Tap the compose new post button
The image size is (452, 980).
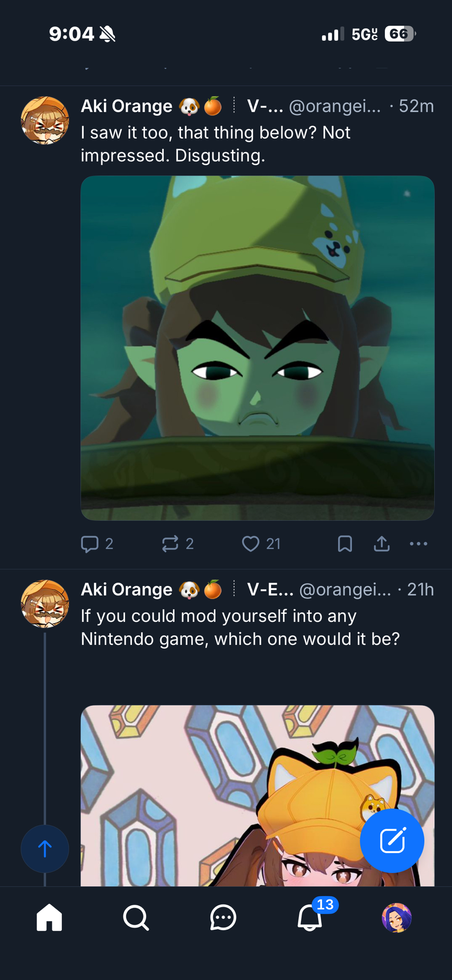tap(392, 841)
